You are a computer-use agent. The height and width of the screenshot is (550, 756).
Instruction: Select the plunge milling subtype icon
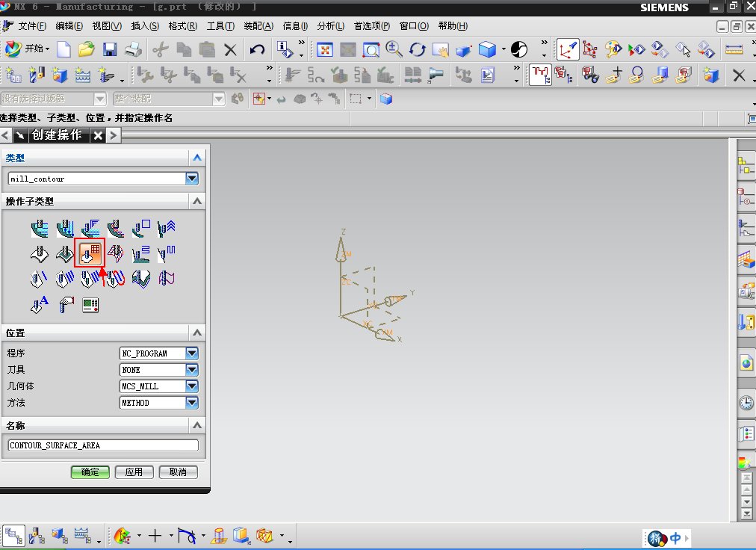coord(64,228)
